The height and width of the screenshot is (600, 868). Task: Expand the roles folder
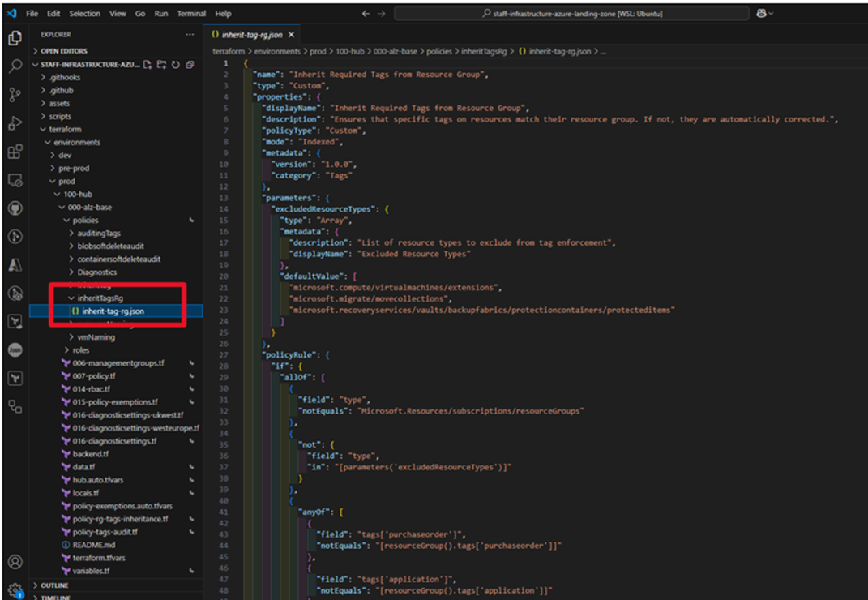(80, 350)
